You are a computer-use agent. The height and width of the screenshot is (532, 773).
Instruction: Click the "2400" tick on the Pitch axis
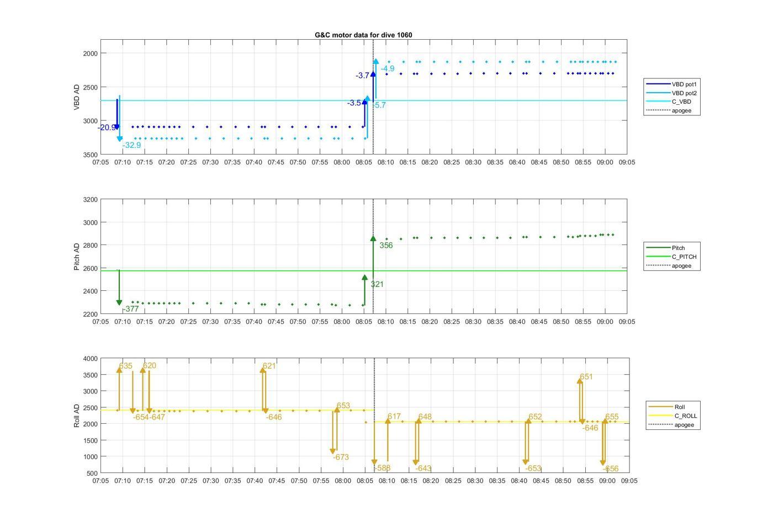(90, 291)
